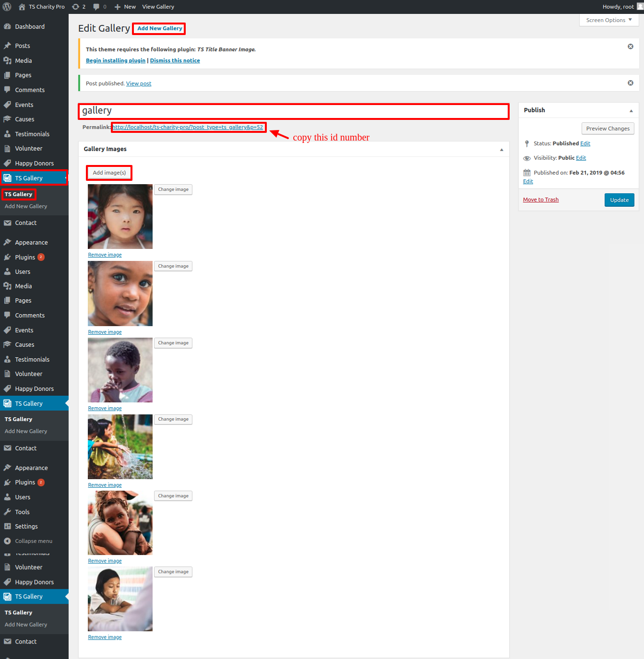
Task: Open View Gallery in admin bar
Action: [158, 7]
